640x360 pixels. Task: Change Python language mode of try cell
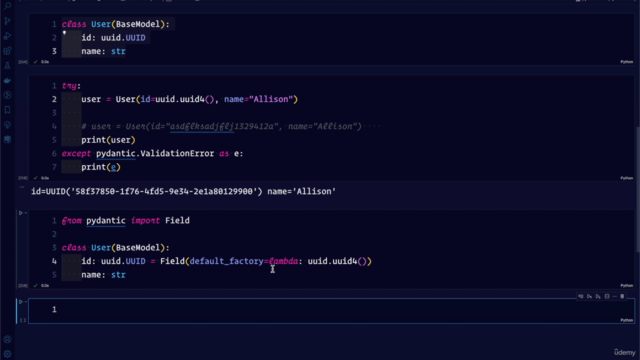[627, 178]
